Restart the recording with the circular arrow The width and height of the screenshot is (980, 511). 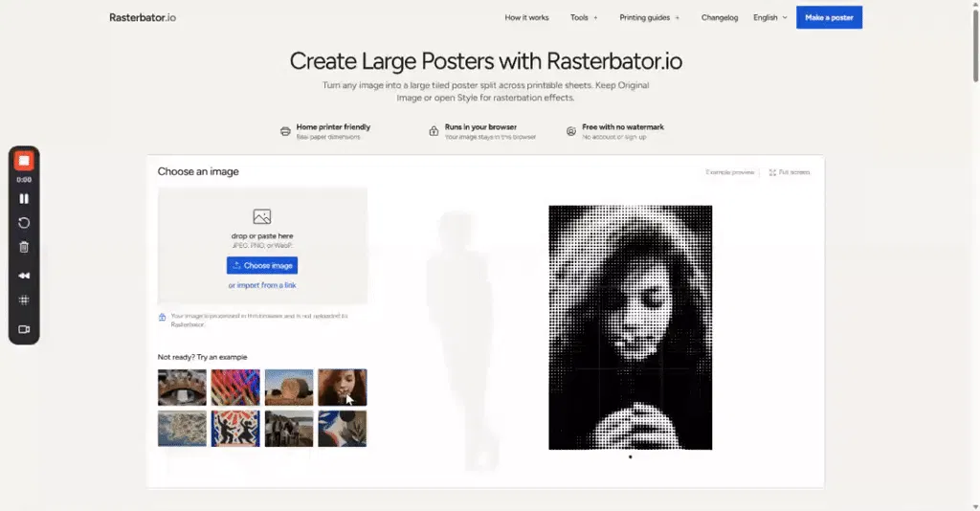(x=24, y=223)
